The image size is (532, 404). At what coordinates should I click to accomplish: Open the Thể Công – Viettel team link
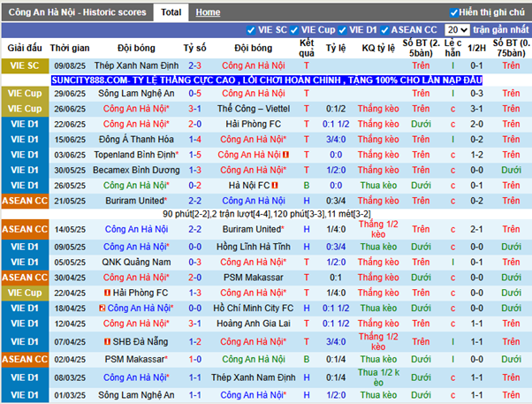(254, 109)
